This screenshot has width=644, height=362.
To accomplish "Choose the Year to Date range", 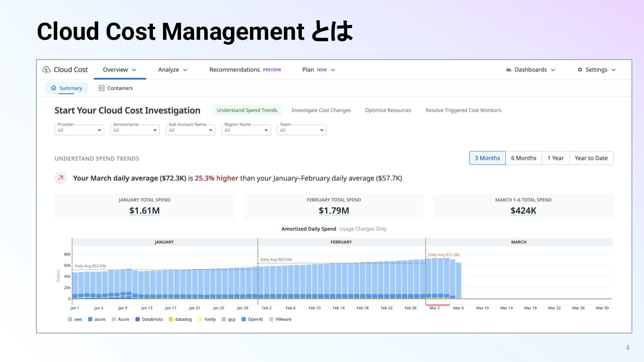I will click(x=591, y=158).
